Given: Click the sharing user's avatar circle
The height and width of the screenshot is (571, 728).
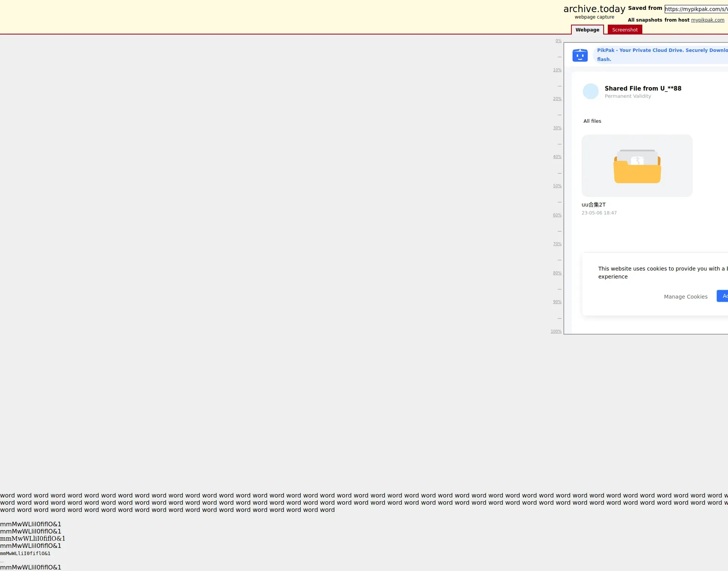Looking at the screenshot, I should click(590, 92).
